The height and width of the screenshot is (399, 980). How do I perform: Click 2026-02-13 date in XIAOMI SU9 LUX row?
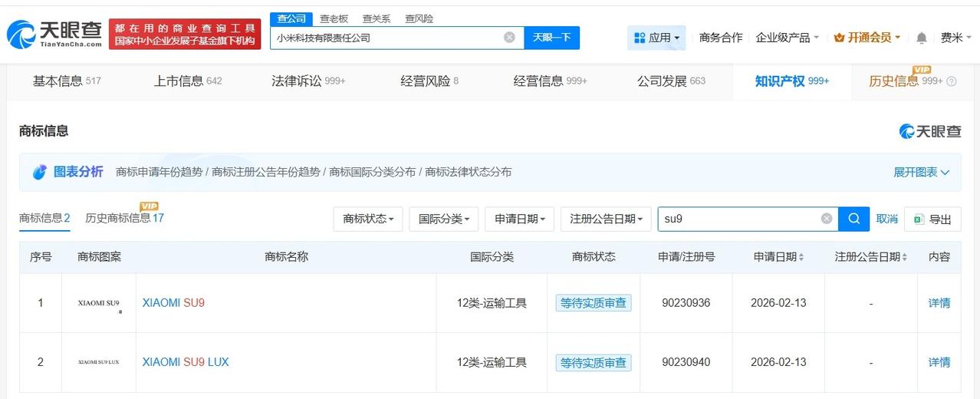pyautogui.click(x=778, y=362)
